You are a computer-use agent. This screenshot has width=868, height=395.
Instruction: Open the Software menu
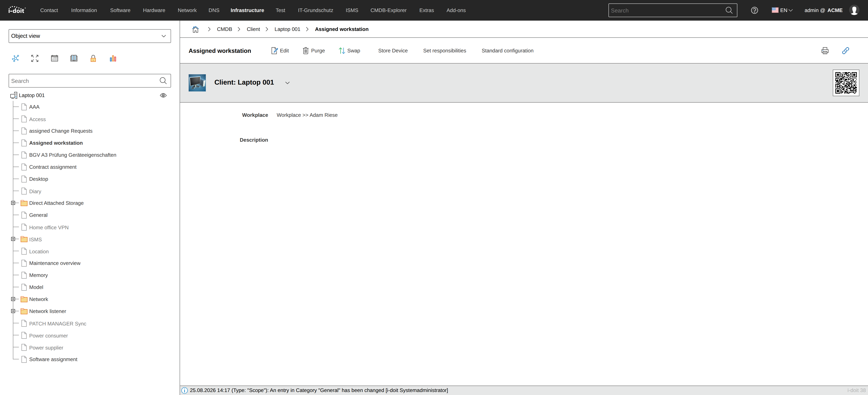click(x=120, y=11)
